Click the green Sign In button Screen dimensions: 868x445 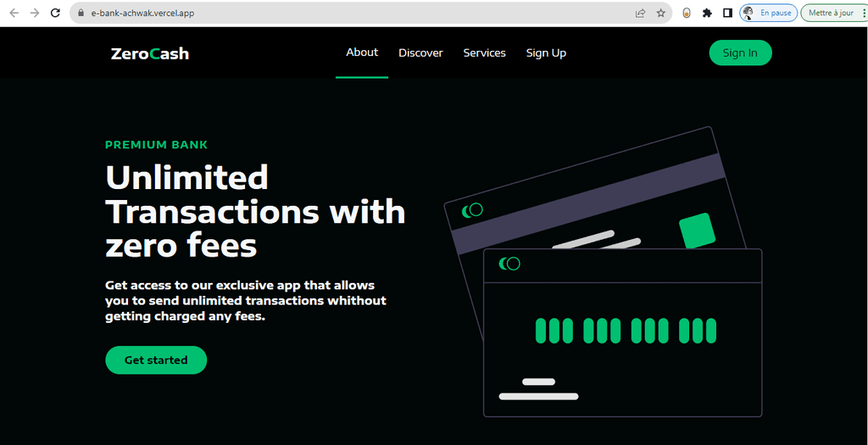pyautogui.click(x=740, y=53)
